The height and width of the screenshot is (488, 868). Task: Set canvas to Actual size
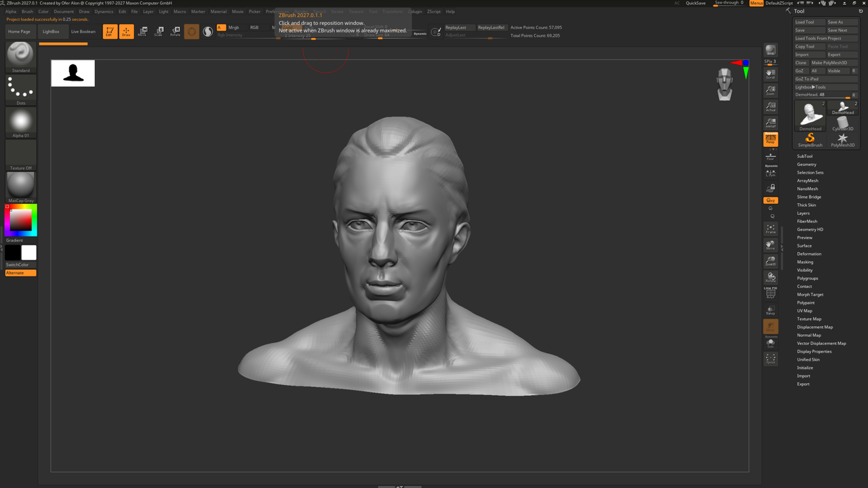point(770,106)
